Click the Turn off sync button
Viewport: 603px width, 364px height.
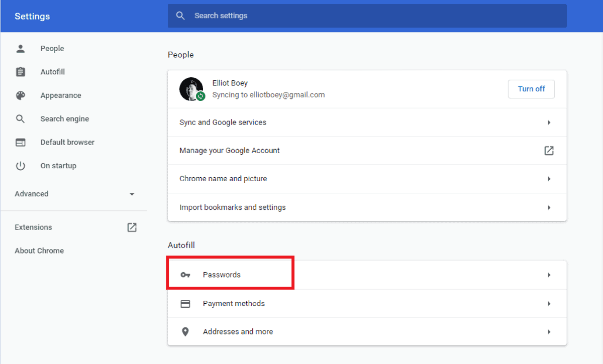click(x=531, y=89)
